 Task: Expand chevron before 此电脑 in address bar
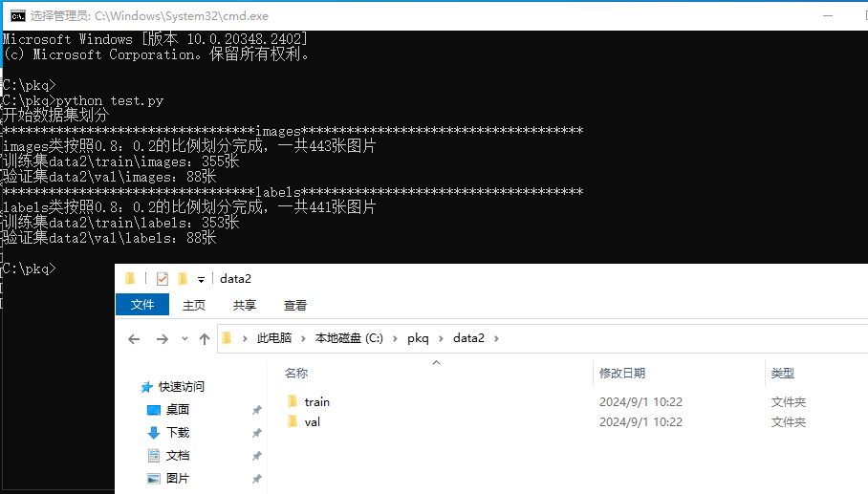245,338
